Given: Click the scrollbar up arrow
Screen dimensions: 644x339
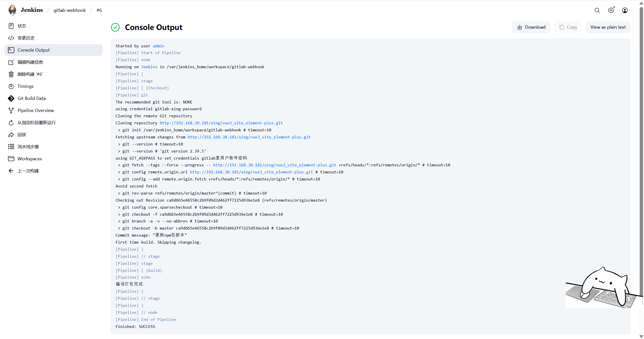Looking at the screenshot, I should coord(641,3).
